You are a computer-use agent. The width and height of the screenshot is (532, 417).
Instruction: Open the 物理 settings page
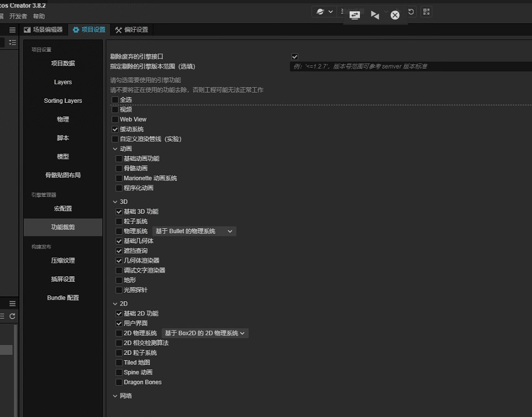coord(63,120)
